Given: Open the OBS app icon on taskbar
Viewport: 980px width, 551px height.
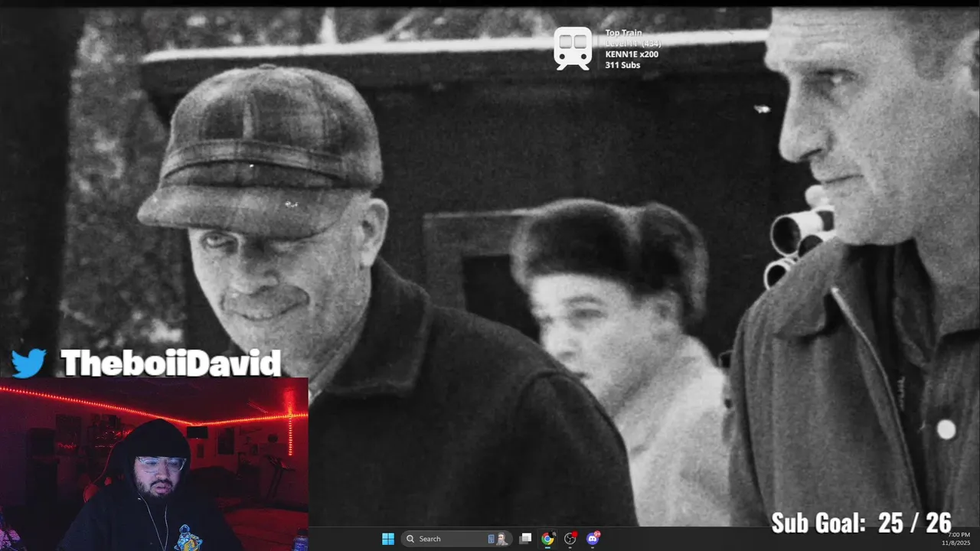Looking at the screenshot, I should point(570,539).
